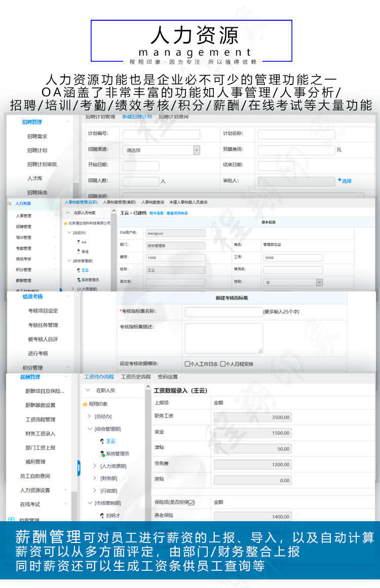Image resolution: width=380 pixels, height=588 pixels.
Task: Click the blue plus icon beside 审批人
Action: click(339, 180)
